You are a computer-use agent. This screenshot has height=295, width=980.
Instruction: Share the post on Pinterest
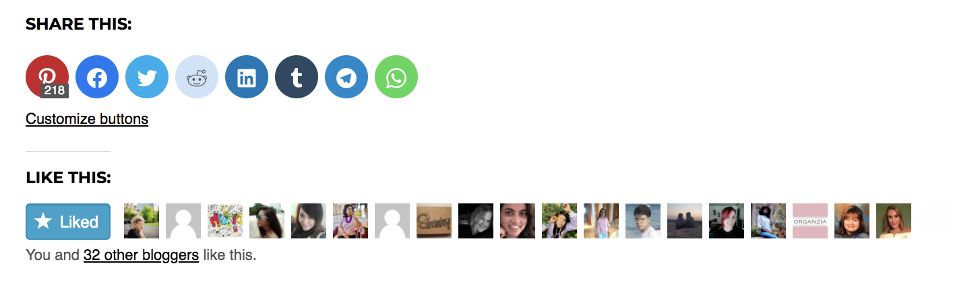47,76
